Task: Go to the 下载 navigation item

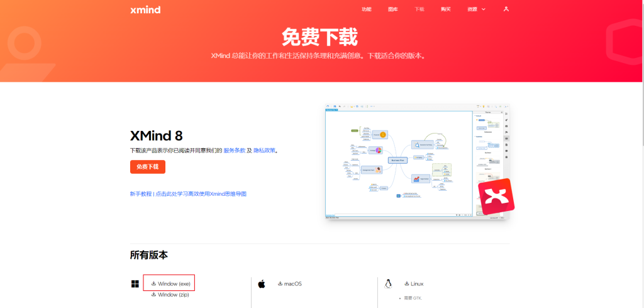Action: point(419,9)
